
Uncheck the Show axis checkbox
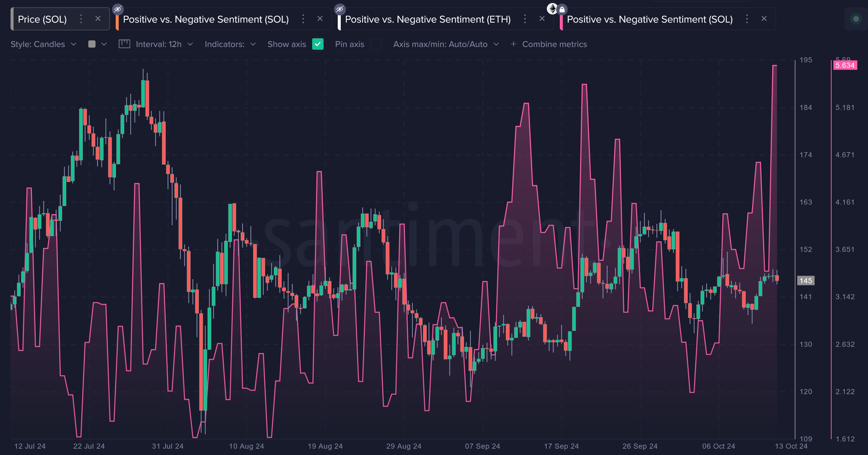pos(318,44)
